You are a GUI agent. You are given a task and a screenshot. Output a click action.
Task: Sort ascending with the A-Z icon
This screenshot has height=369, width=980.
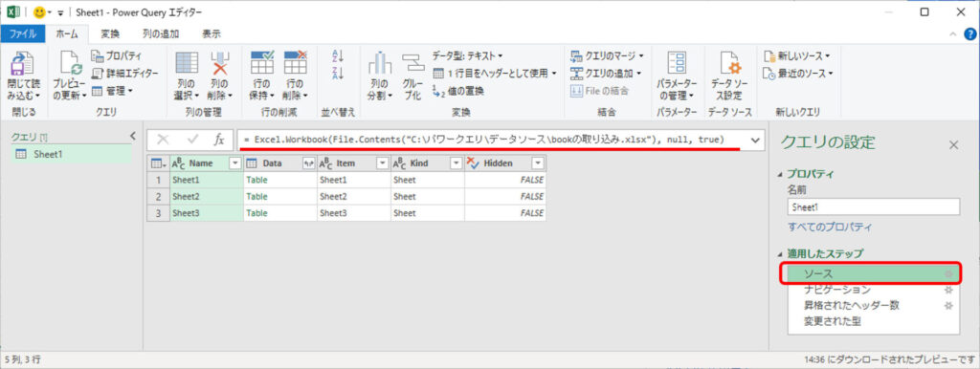coord(338,56)
